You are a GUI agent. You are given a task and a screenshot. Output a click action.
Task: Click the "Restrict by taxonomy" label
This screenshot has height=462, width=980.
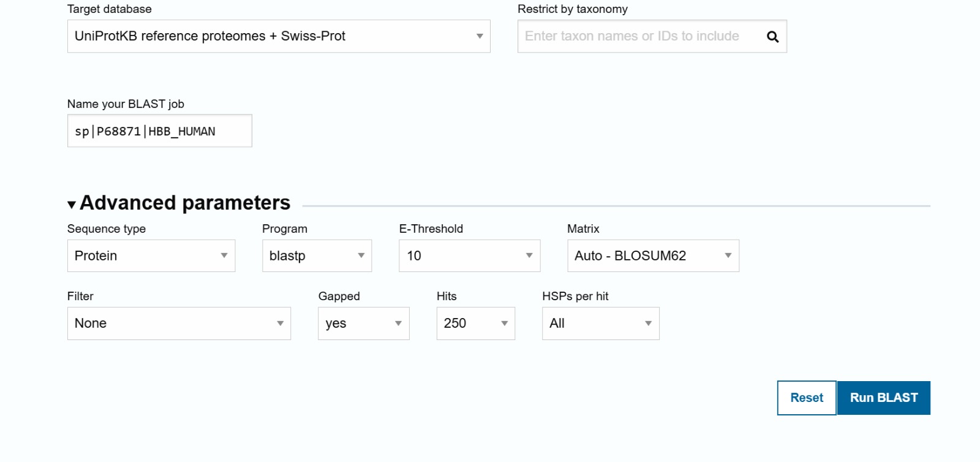click(x=572, y=9)
